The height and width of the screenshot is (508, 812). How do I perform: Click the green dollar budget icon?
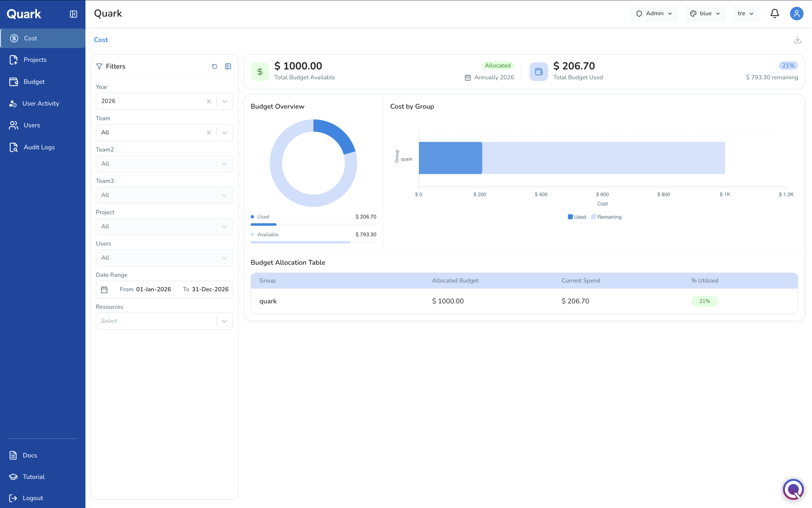pyautogui.click(x=260, y=72)
